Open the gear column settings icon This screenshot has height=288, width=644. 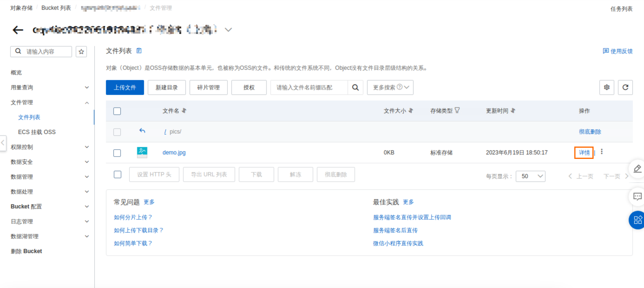607,87
